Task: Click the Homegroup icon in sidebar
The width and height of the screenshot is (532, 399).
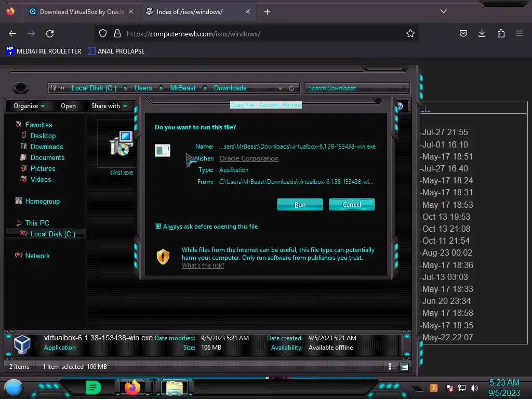Action: 19,201
